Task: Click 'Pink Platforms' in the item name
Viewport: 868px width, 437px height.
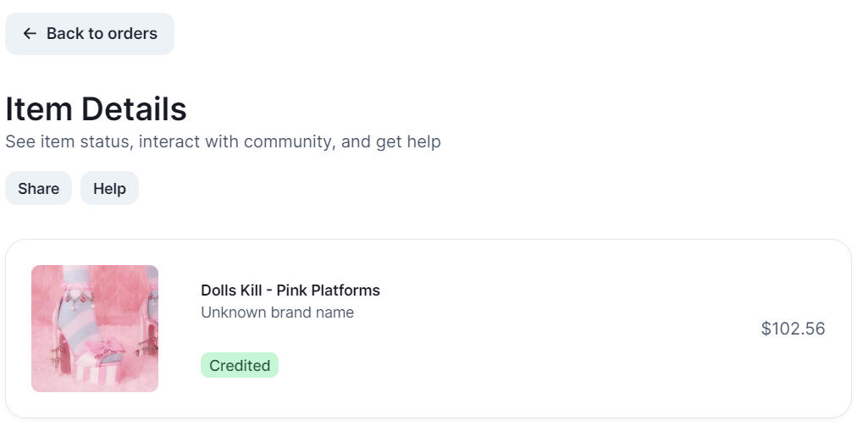Action: 328,290
